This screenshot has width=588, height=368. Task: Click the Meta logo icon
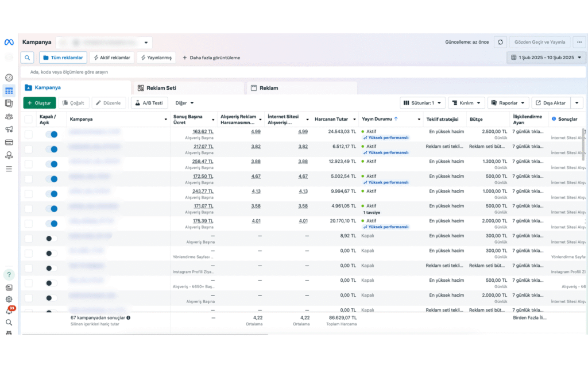(x=9, y=42)
